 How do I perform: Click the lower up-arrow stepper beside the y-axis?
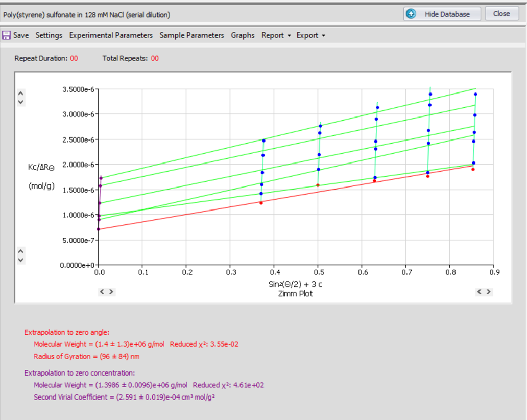click(20, 251)
